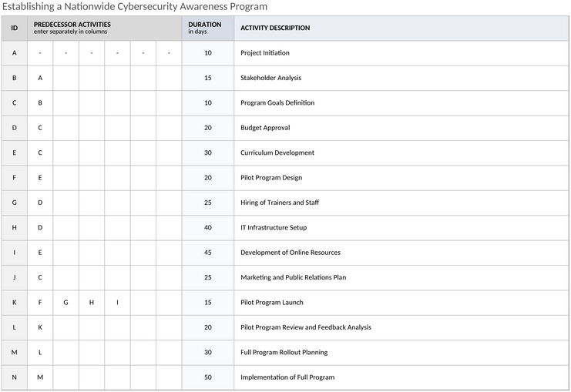The image size is (571, 392).
Task: Click the ID cell 'H'
Action: tap(14, 227)
